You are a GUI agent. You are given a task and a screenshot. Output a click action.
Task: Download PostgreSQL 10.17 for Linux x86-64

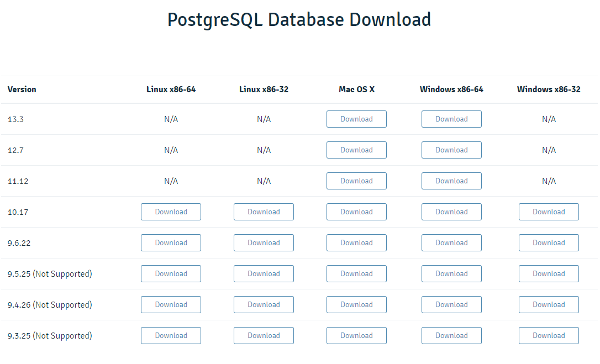tap(171, 212)
